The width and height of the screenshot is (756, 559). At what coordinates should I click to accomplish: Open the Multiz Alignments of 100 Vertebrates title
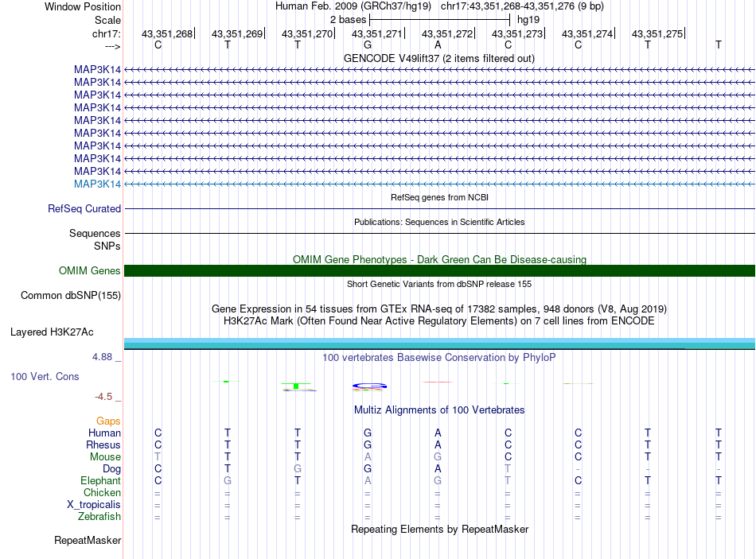click(x=439, y=410)
